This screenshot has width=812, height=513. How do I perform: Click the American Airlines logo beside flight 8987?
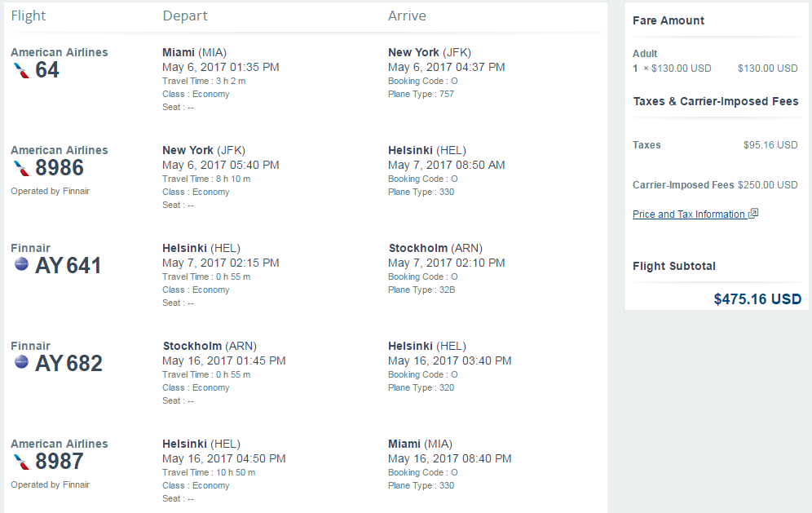(22, 462)
